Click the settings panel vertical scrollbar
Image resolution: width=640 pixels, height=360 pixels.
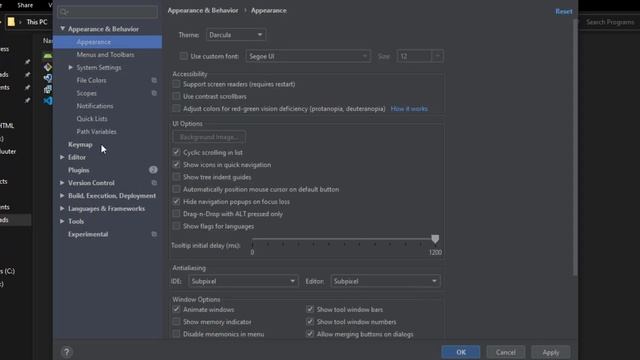click(575, 147)
